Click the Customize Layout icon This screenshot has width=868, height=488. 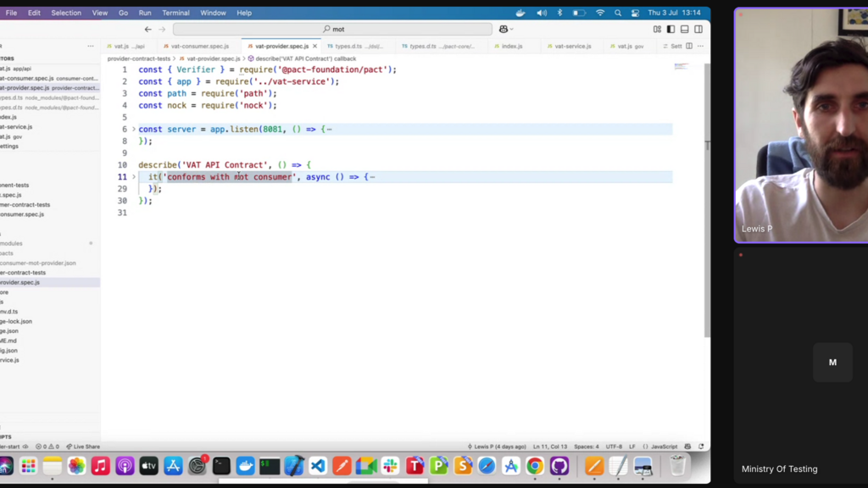[x=657, y=30]
